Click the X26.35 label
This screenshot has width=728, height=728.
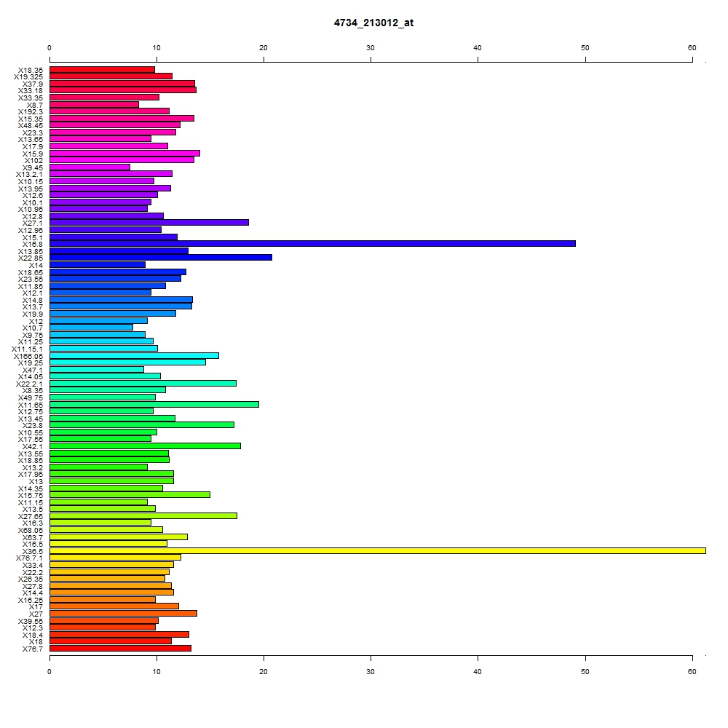(30, 579)
